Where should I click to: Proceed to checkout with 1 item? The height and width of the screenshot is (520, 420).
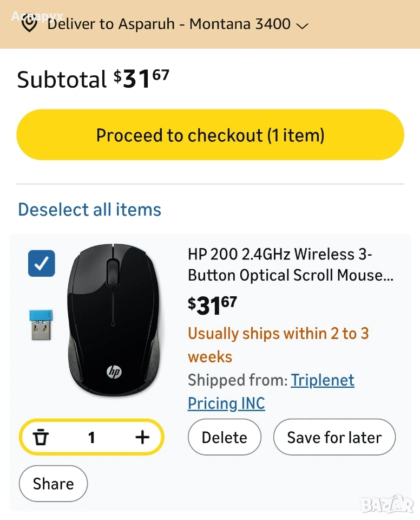(x=210, y=135)
